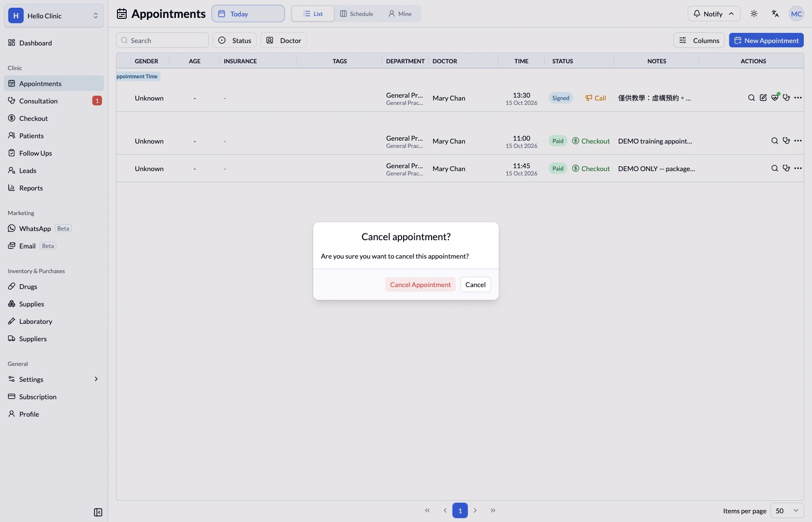Viewport: 812px width, 522px height.
Task: Open the MC user avatar
Action: click(797, 14)
